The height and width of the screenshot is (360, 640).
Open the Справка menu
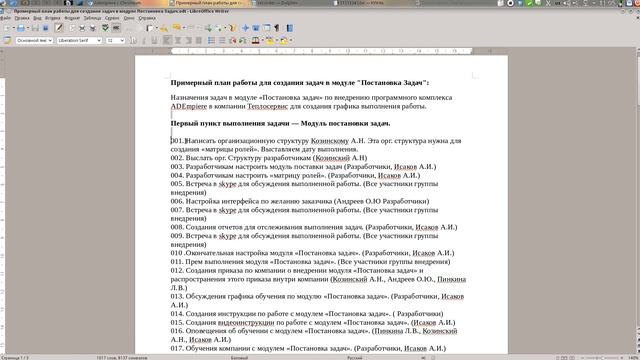point(147,18)
